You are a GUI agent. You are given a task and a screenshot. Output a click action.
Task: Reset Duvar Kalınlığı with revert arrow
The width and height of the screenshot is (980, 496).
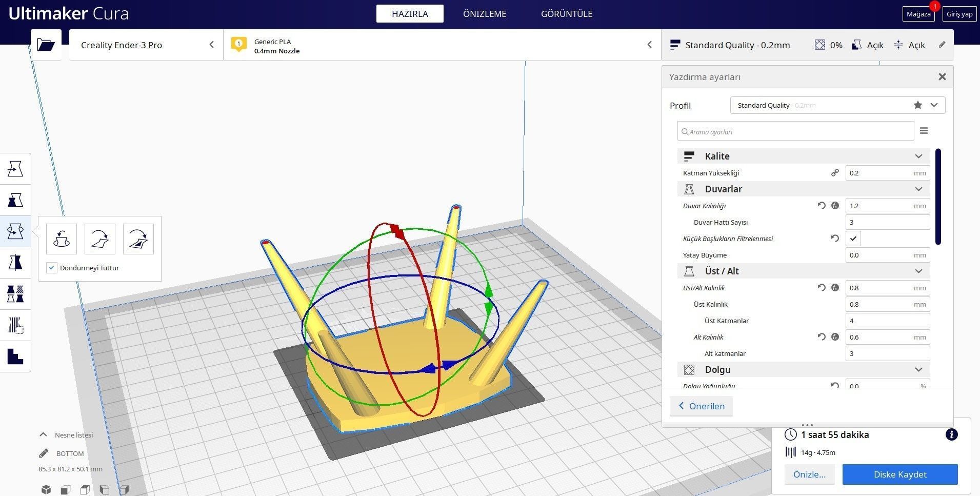point(822,206)
